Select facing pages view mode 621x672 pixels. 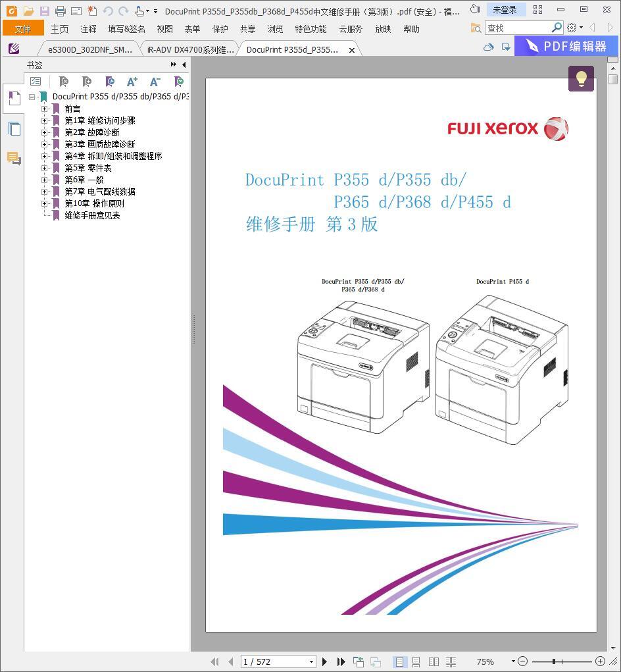coord(434,661)
